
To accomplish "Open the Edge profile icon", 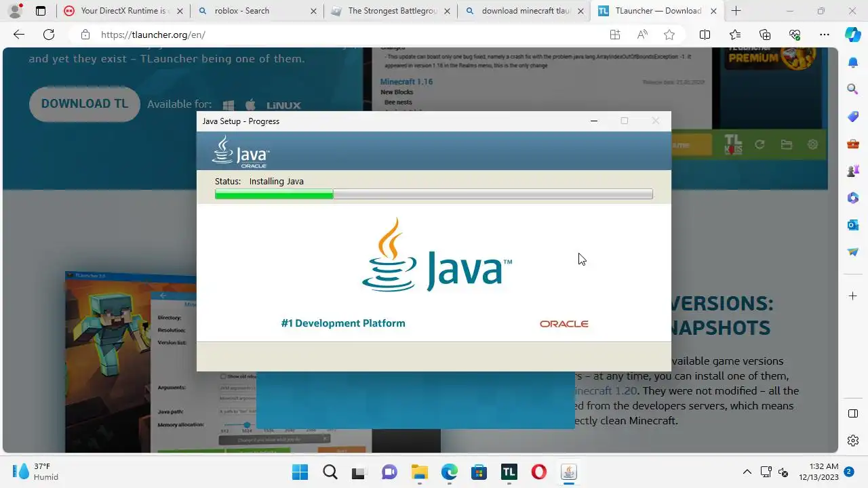I will pyautogui.click(x=15, y=11).
